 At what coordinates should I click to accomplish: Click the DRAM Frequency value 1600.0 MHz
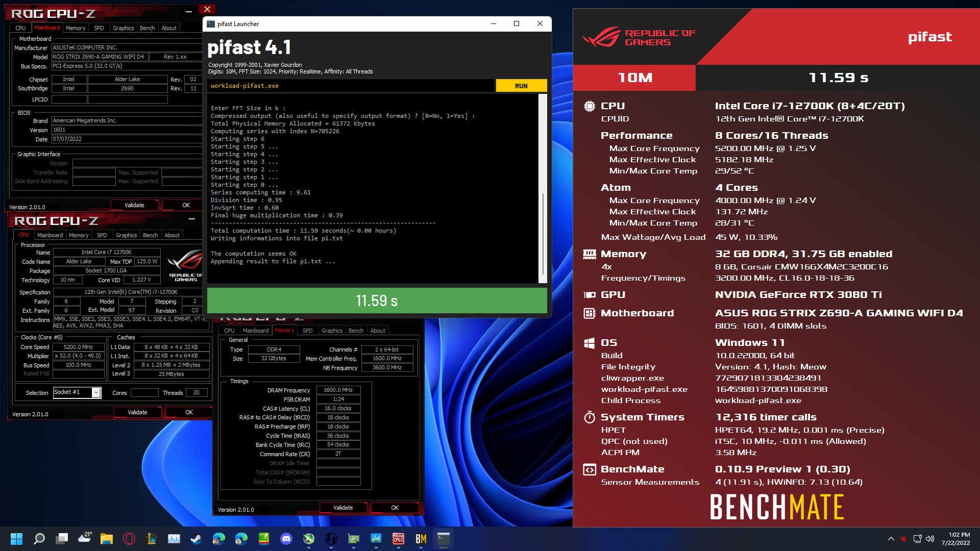click(x=338, y=390)
